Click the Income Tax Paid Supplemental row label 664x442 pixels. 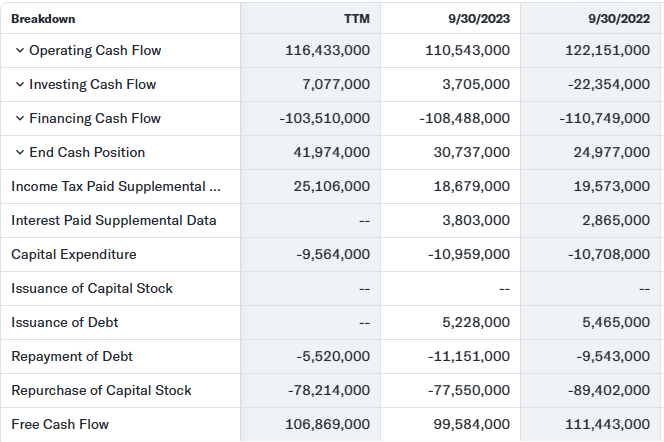116,186
